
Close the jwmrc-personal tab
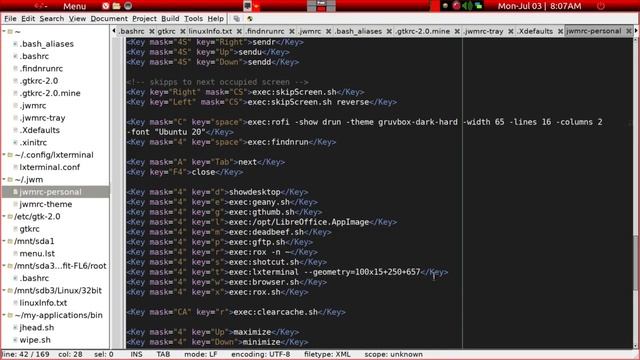629,31
